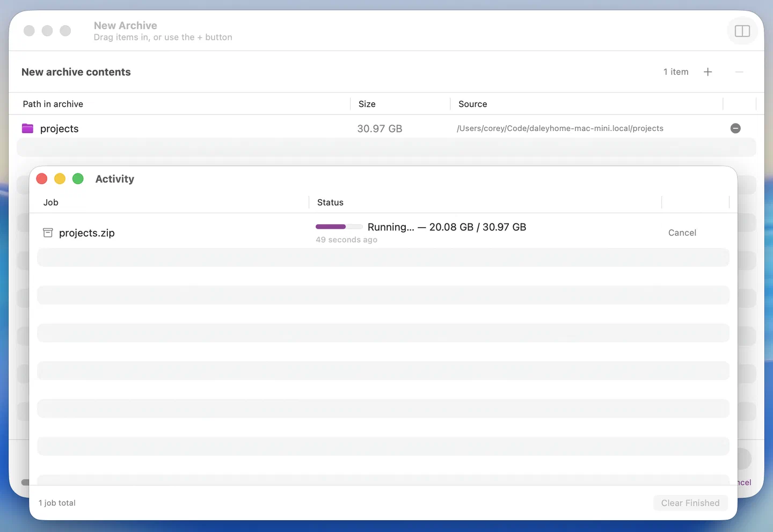Viewport: 773px width, 532px height.
Task: Select the projects folder row name
Action: [59, 129]
